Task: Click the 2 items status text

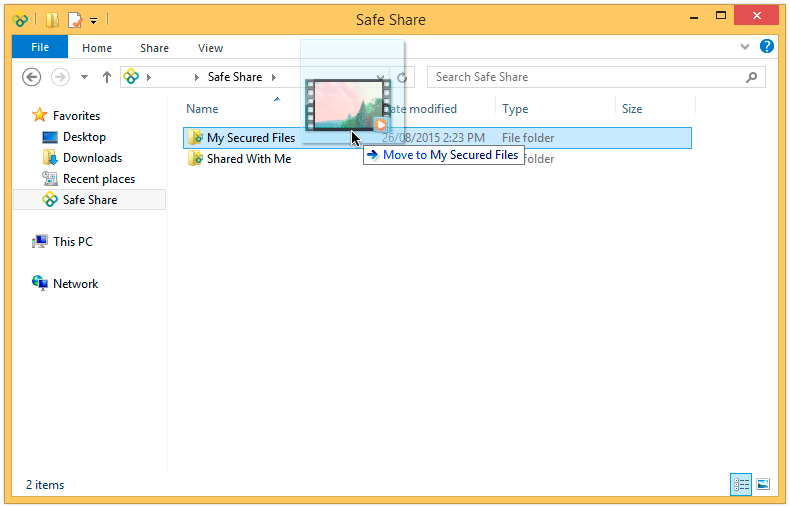Action: coord(45,485)
